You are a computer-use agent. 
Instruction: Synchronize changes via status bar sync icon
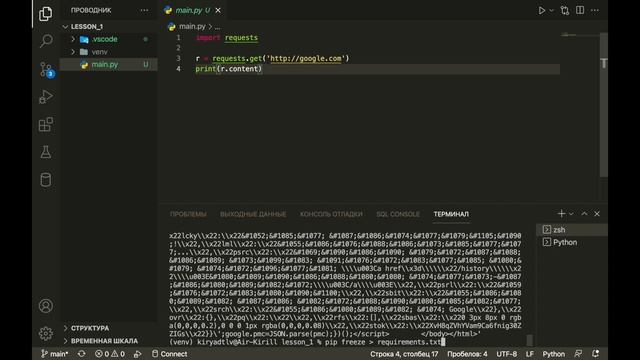click(x=82, y=354)
